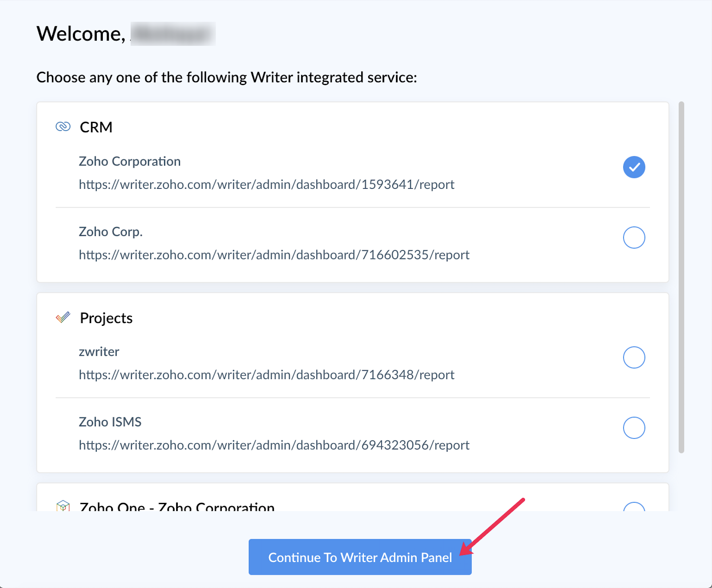The image size is (712, 588).
Task: Select the zwriter radio button
Action: coord(634,357)
